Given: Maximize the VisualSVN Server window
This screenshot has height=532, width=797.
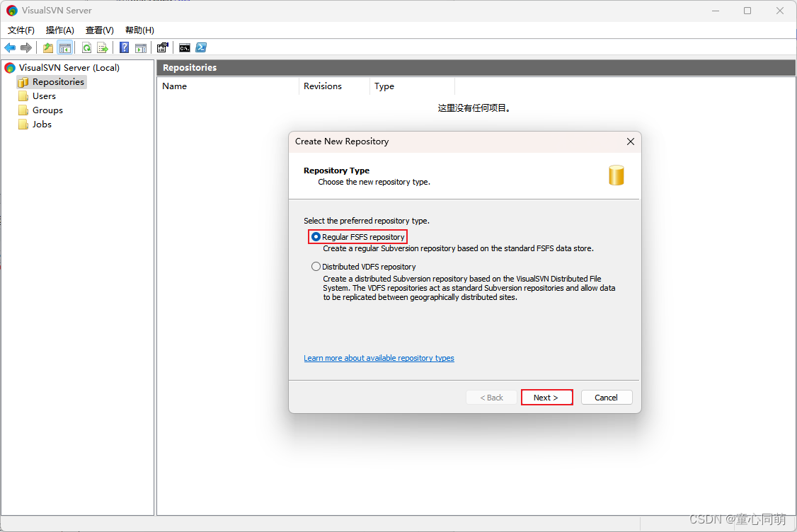Looking at the screenshot, I should coord(747,11).
